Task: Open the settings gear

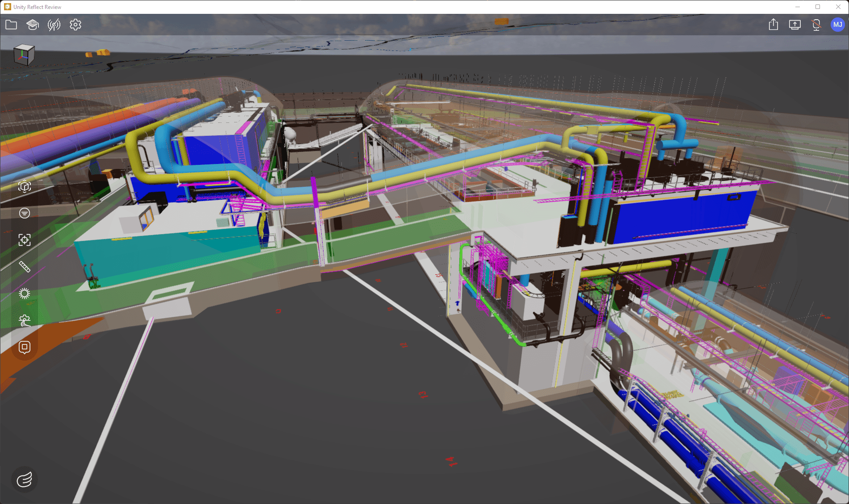Action: point(76,25)
